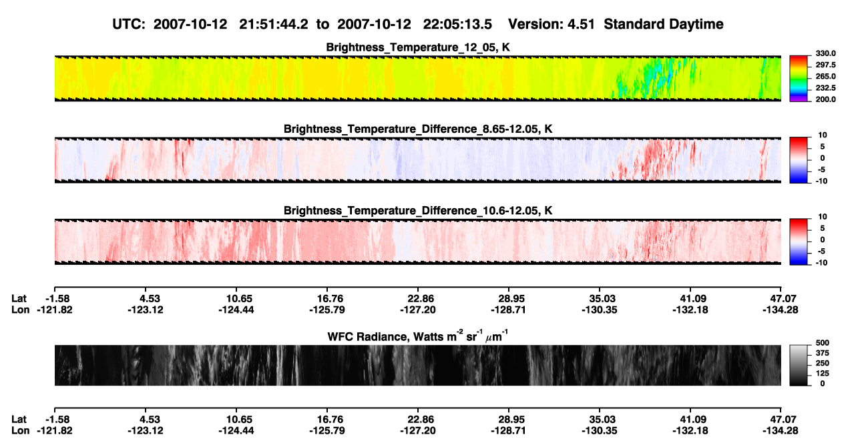Open the grayscale WFC Radiance image strip

[417, 366]
